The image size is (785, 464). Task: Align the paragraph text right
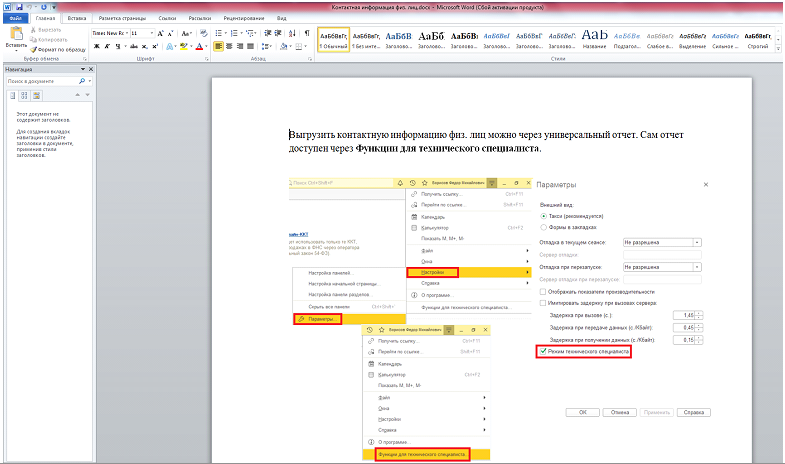[x=240, y=46]
